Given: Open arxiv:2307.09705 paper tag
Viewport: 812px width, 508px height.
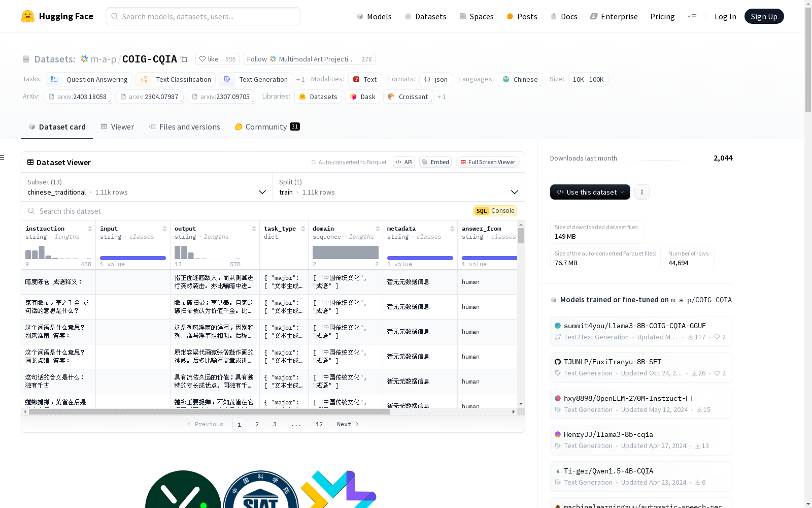Looking at the screenshot, I should [x=221, y=97].
